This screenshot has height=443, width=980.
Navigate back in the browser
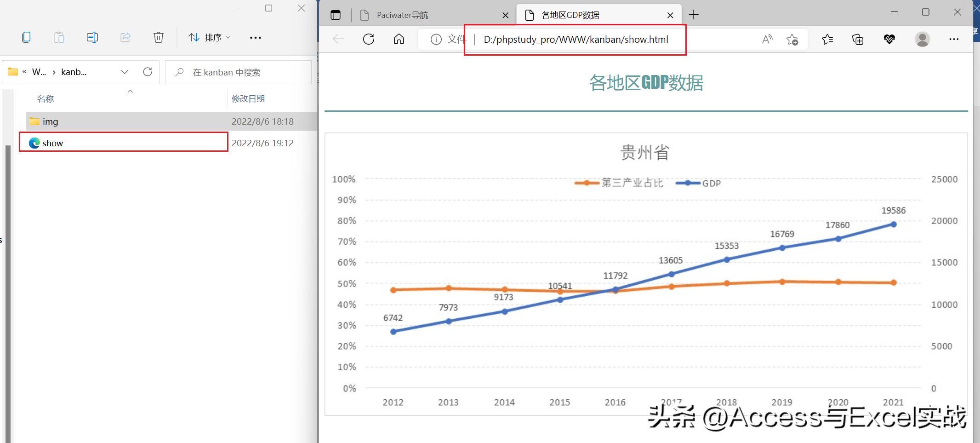[x=338, y=39]
